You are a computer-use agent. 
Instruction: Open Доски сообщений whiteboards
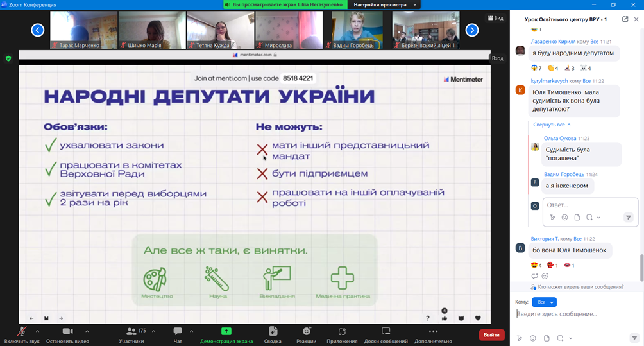(x=386, y=333)
